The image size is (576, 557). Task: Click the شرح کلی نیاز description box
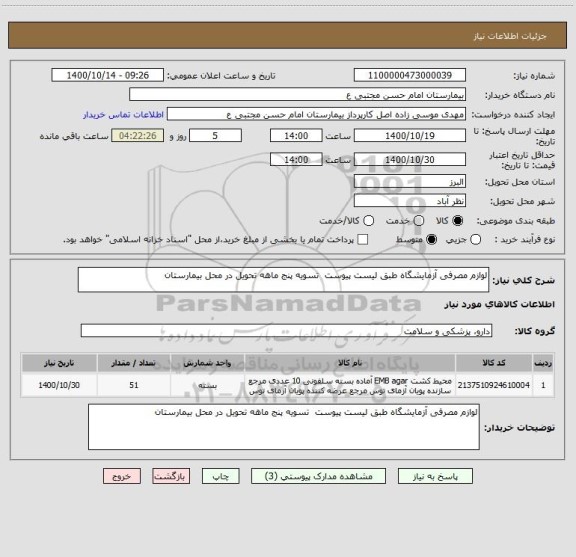click(283, 280)
